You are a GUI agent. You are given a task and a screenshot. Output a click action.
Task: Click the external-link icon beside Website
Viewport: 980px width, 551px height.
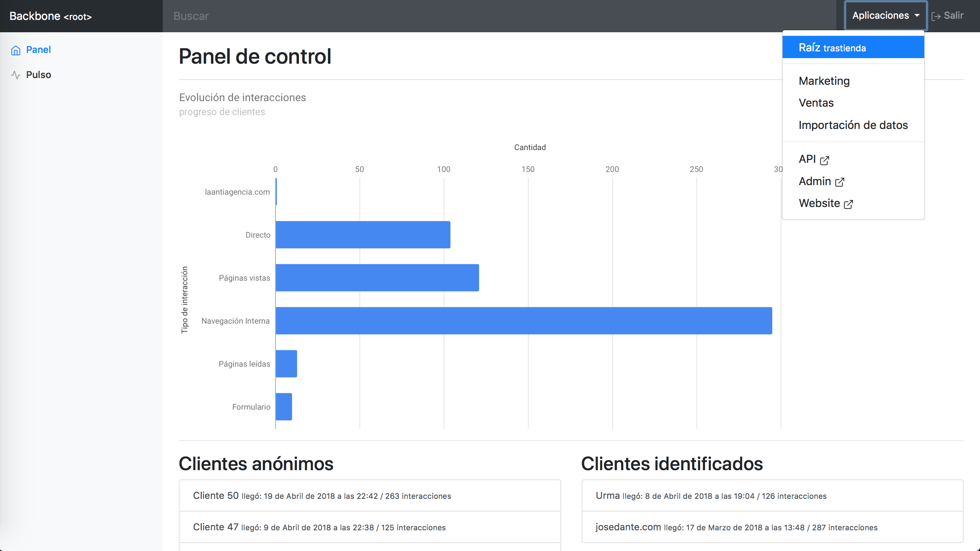click(849, 204)
